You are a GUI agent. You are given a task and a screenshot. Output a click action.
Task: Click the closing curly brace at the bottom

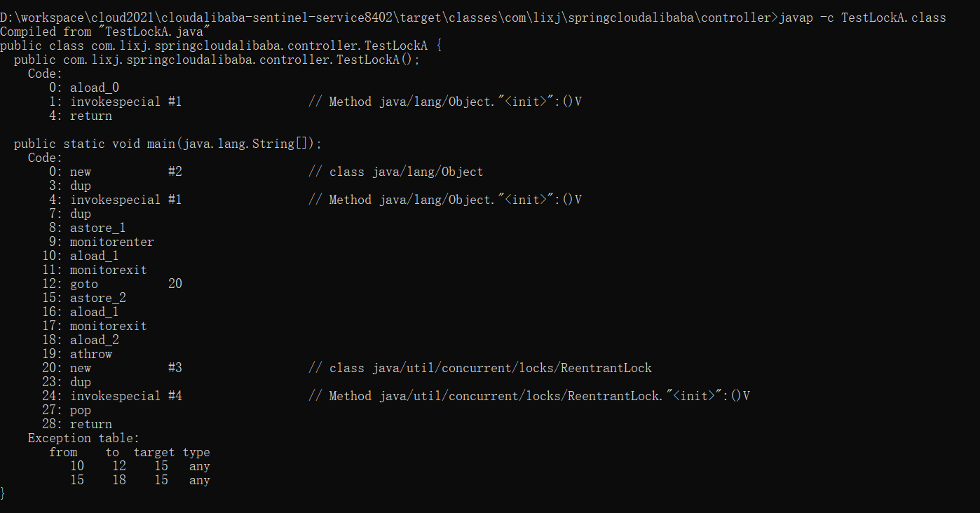3,494
